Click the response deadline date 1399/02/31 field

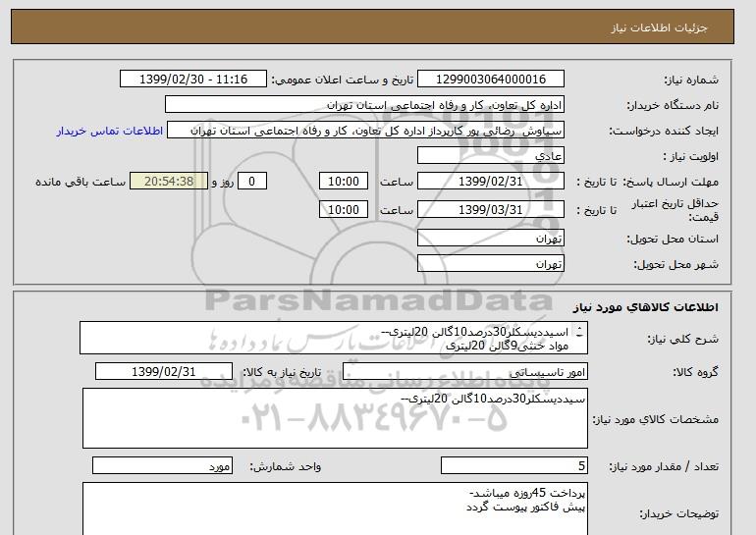point(490,182)
